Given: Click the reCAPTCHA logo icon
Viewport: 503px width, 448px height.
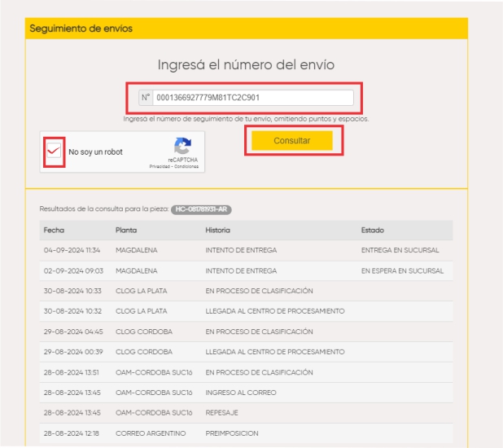Looking at the screenshot, I should (183, 147).
